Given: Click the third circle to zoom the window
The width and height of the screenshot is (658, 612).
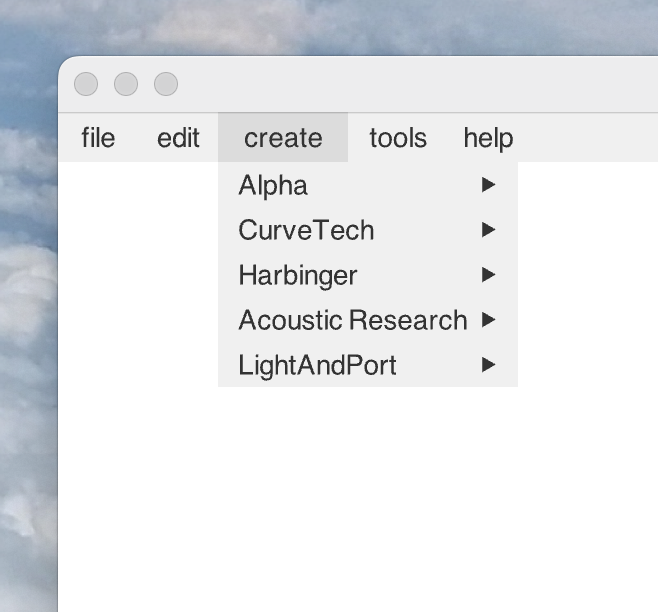Looking at the screenshot, I should (166, 85).
